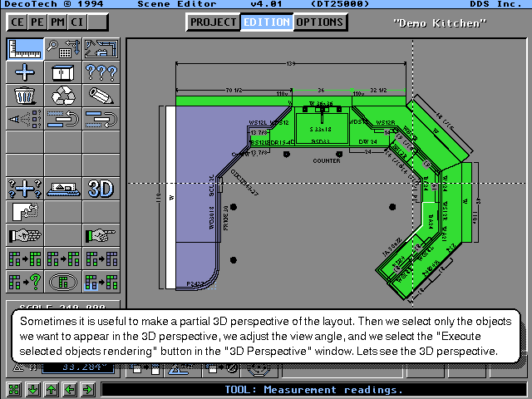Viewport: 532px width, 399px height.
Task: Pan view down with green down arrow
Action: coord(33,389)
